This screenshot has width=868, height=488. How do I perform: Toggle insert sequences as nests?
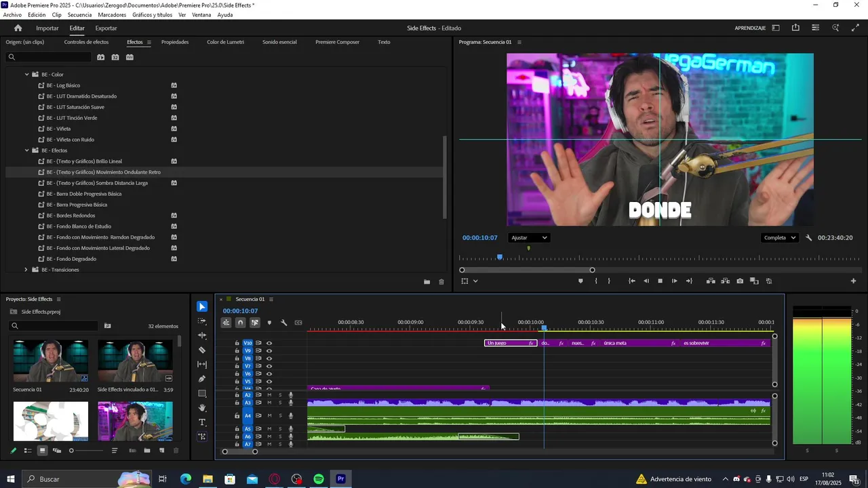pyautogui.click(x=226, y=323)
